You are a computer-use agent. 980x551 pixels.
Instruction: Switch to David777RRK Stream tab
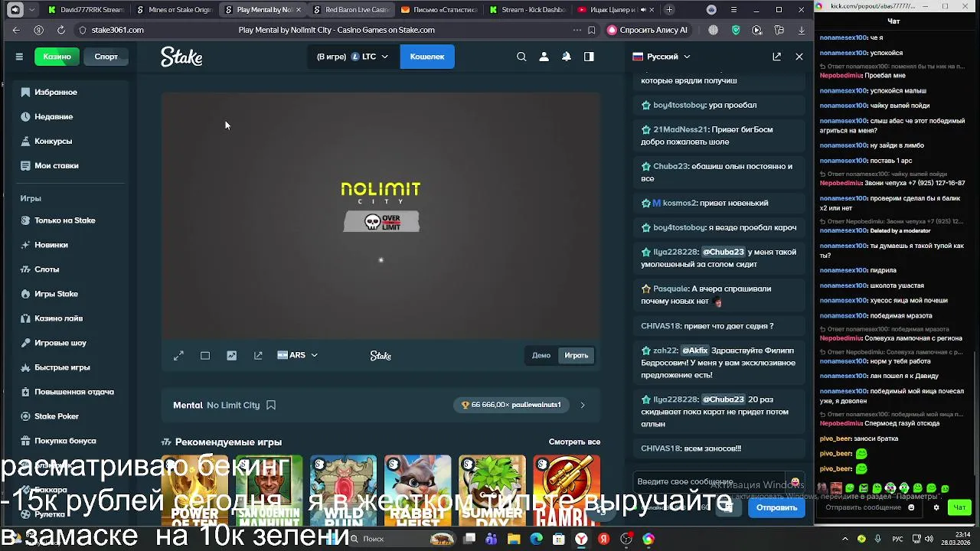coord(86,10)
